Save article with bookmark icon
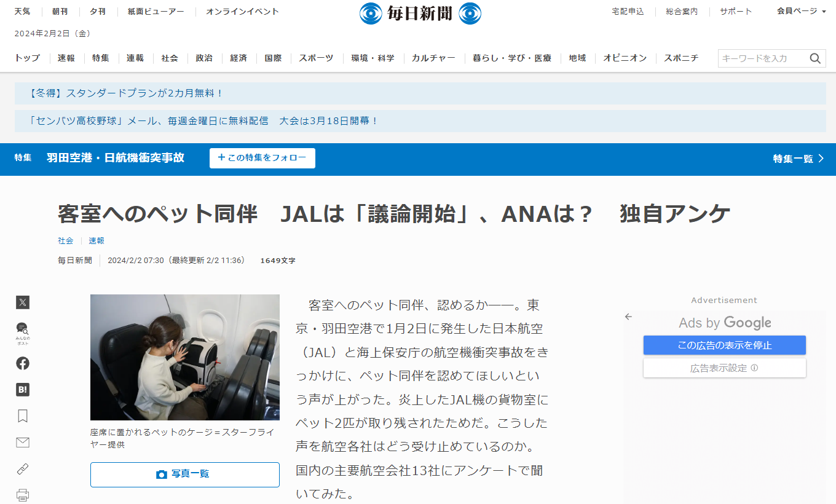The height and width of the screenshot is (504, 836). pos(23,416)
